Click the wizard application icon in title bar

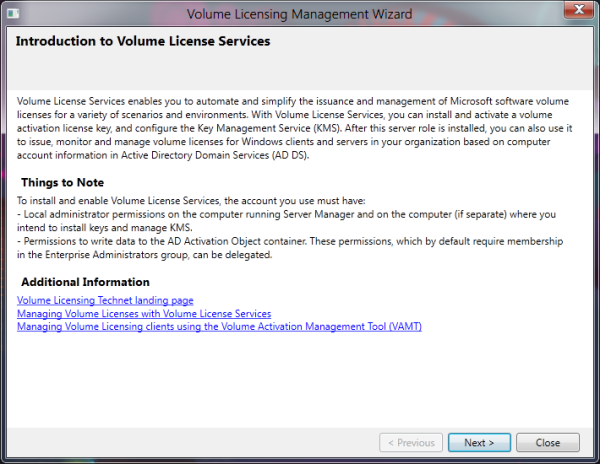tap(13, 14)
